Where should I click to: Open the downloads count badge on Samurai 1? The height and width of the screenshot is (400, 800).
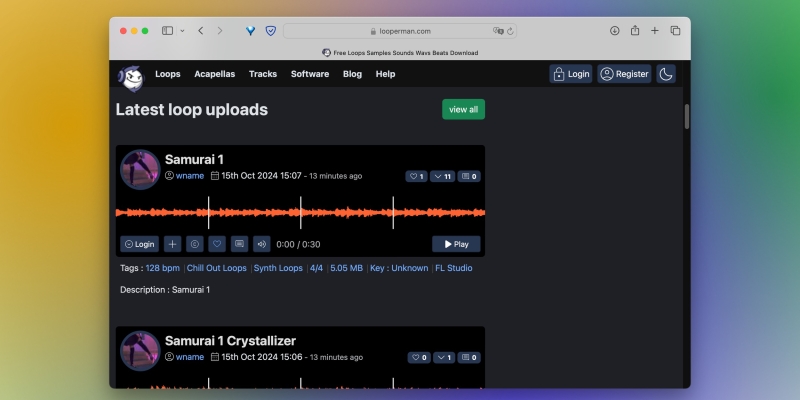[x=442, y=176]
